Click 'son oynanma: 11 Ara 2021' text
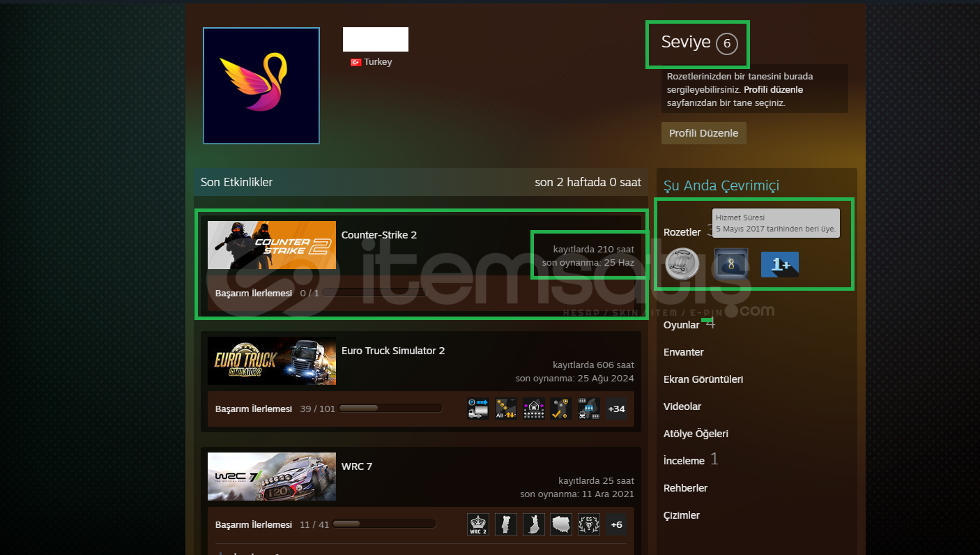The image size is (980, 555). 577,494
